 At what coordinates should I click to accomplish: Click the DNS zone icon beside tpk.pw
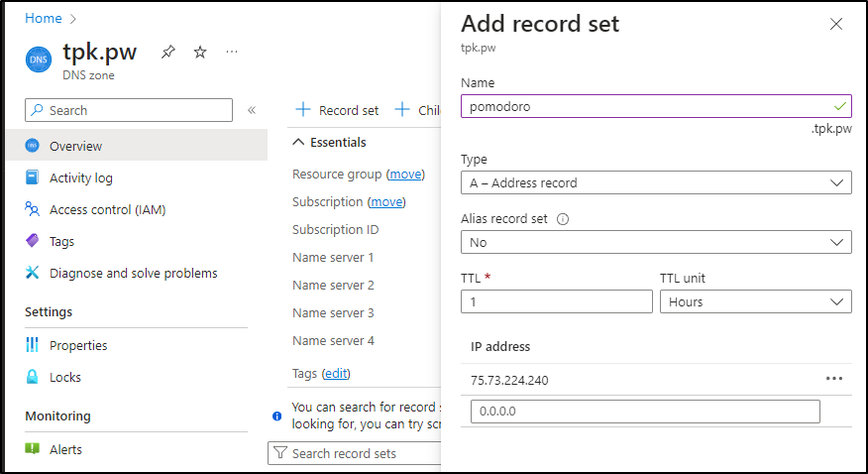click(x=39, y=59)
